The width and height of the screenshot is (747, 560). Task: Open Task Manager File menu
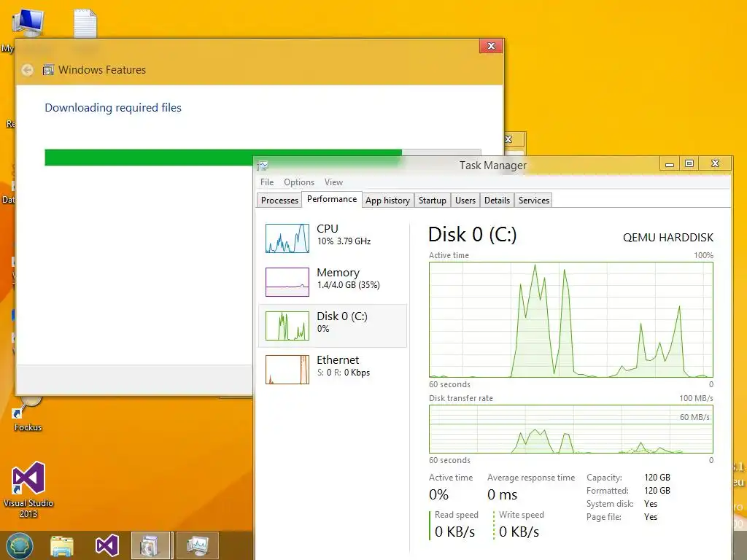click(x=267, y=182)
